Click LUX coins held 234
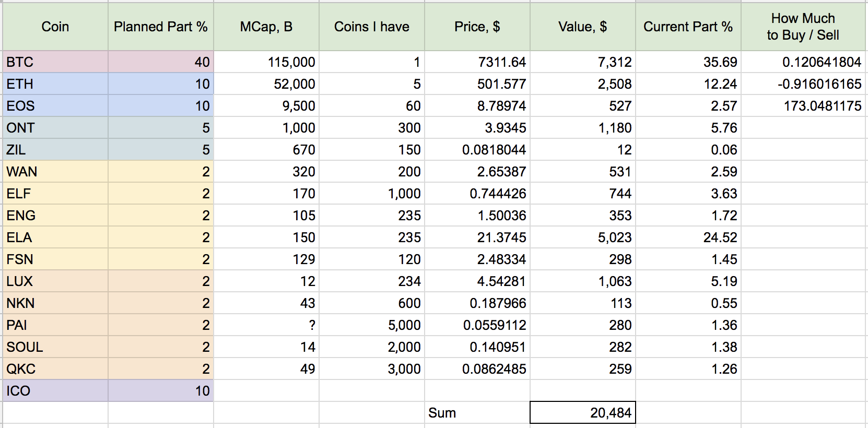This screenshot has width=868, height=428. (372, 281)
